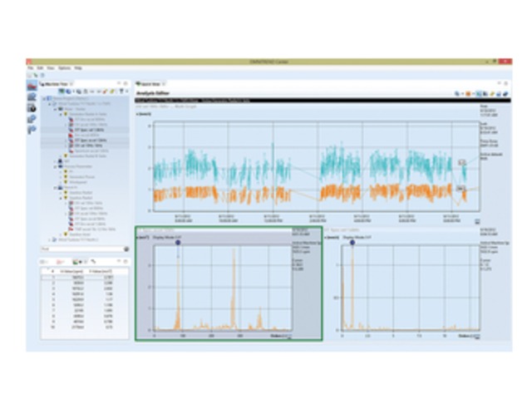Screen dimensions: 532x399
Task: Select the first row in the values table
Action: pos(83,277)
